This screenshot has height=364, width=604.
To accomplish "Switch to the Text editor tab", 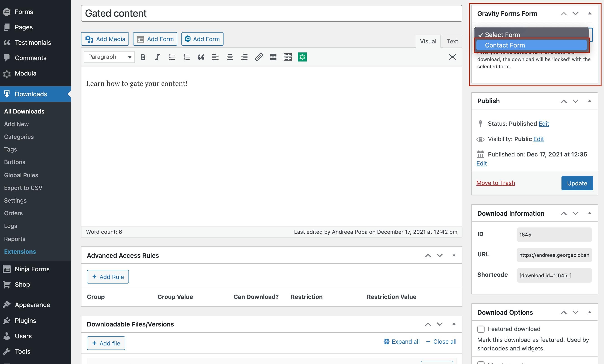I will pyautogui.click(x=452, y=41).
